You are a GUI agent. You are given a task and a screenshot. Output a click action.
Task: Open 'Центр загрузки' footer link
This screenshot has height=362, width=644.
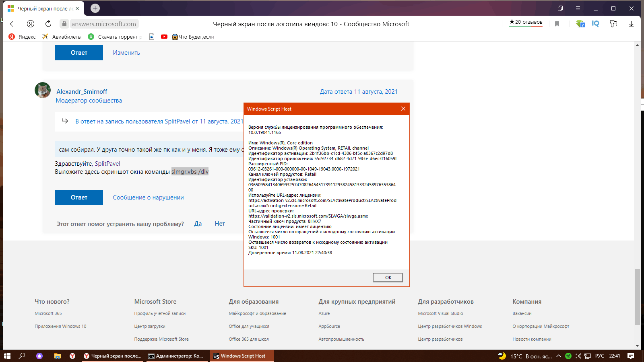(x=150, y=326)
